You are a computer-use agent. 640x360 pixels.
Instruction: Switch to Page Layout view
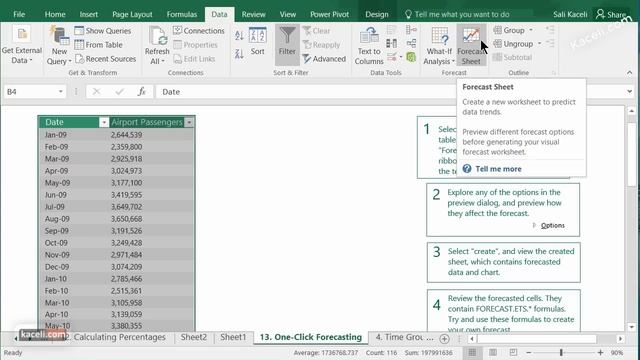click(x=493, y=353)
